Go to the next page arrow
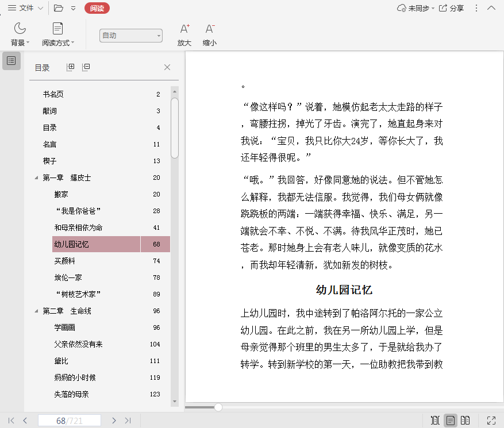The height and width of the screenshot is (428, 504). tap(114, 421)
